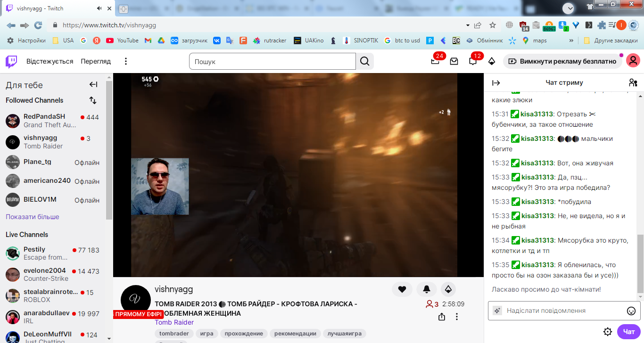Open the rutracker bookmark

pyautogui.click(x=270, y=41)
